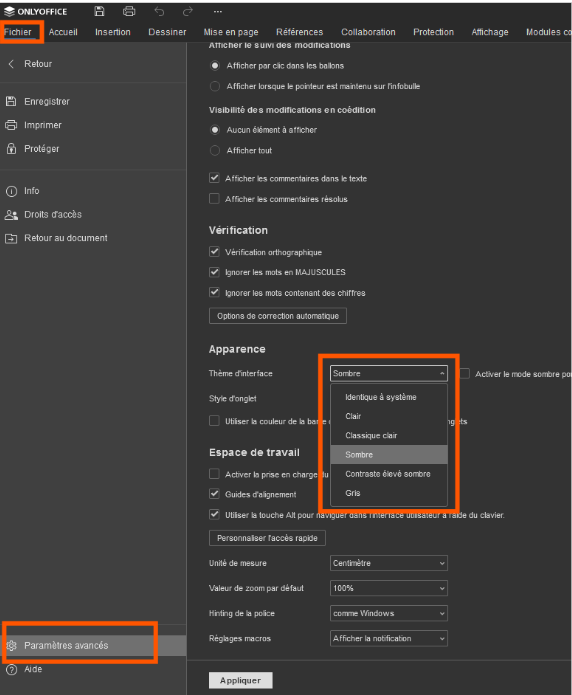Screen dimensions: 572x695
Task: Switch to the Accueil tab
Action: pyautogui.click(x=63, y=32)
